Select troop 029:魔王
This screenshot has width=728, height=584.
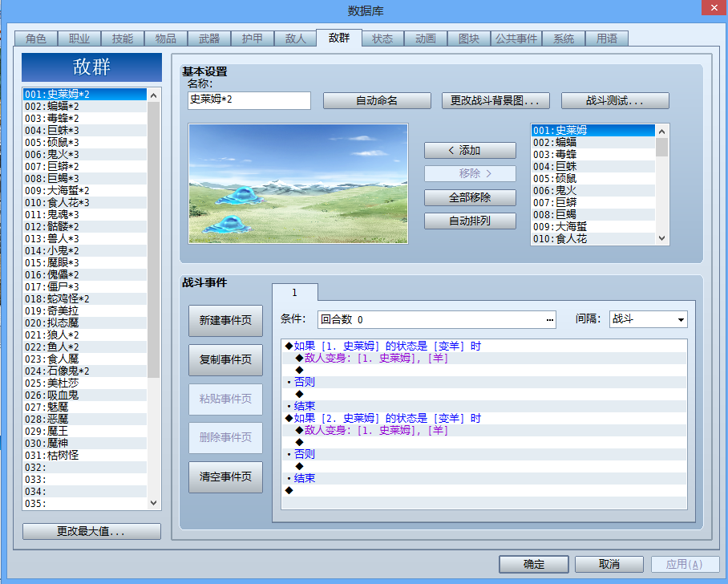pos(85,431)
